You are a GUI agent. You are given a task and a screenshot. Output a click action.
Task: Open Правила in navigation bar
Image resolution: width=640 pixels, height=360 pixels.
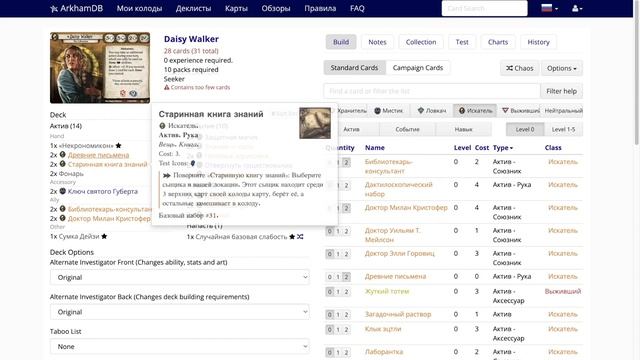320,9
